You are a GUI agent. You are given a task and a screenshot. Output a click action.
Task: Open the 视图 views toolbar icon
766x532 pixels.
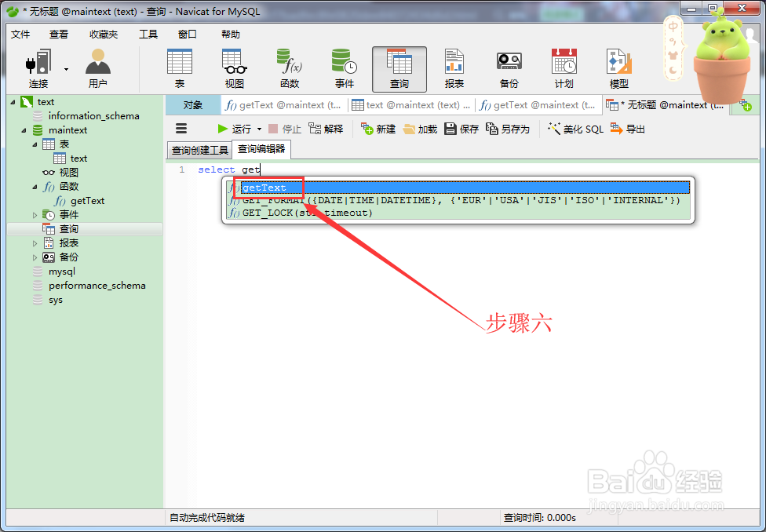(x=235, y=68)
